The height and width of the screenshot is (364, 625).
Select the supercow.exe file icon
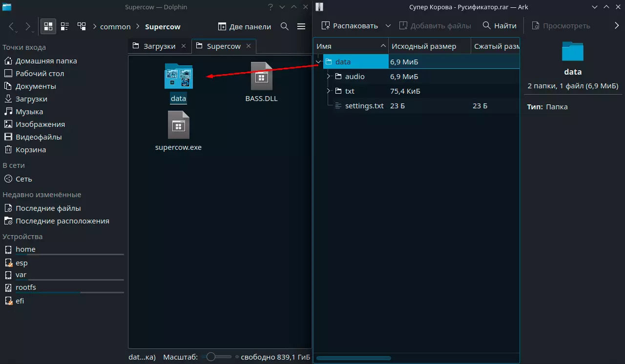coord(178,125)
